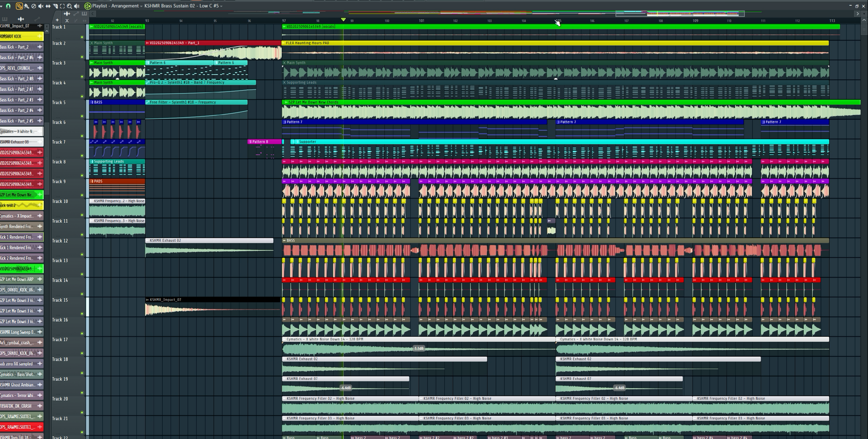Click the Playback speaker tool
The image size is (868, 439).
click(x=76, y=6)
